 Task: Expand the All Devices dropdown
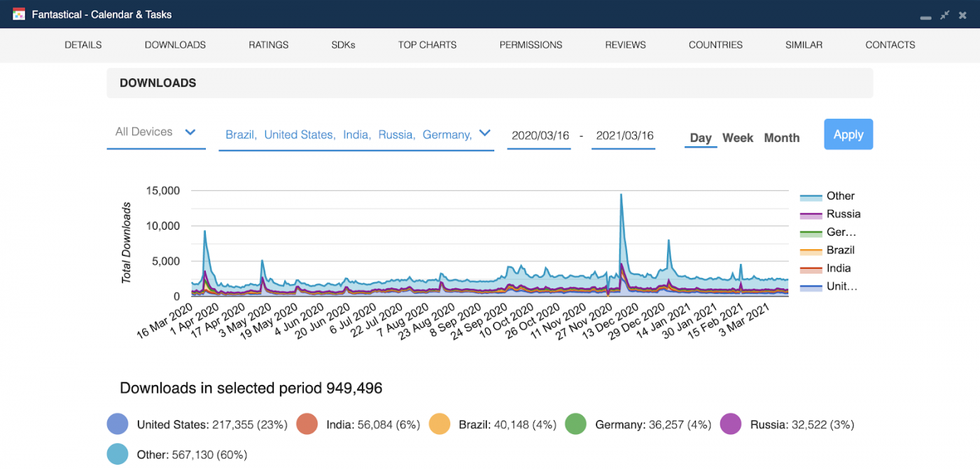[156, 132]
